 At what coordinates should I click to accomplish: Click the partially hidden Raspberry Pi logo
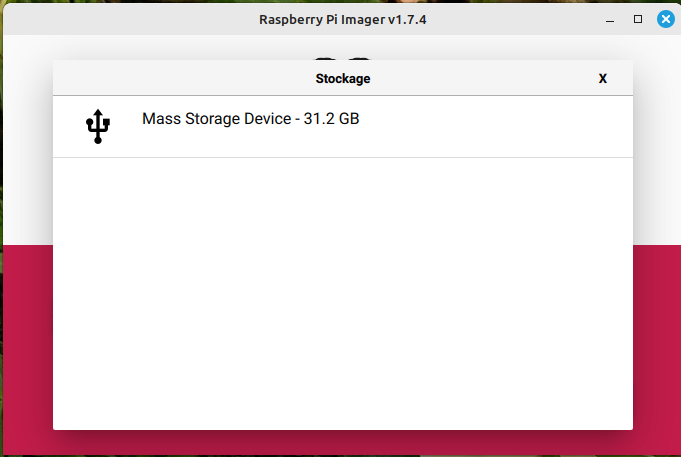[x=343, y=56]
